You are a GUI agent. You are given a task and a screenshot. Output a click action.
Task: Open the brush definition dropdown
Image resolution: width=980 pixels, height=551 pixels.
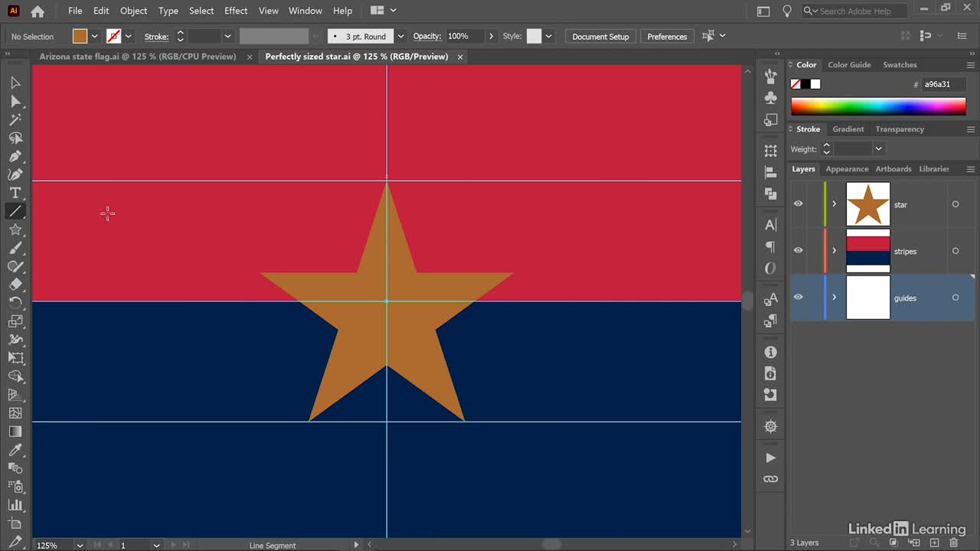click(400, 36)
